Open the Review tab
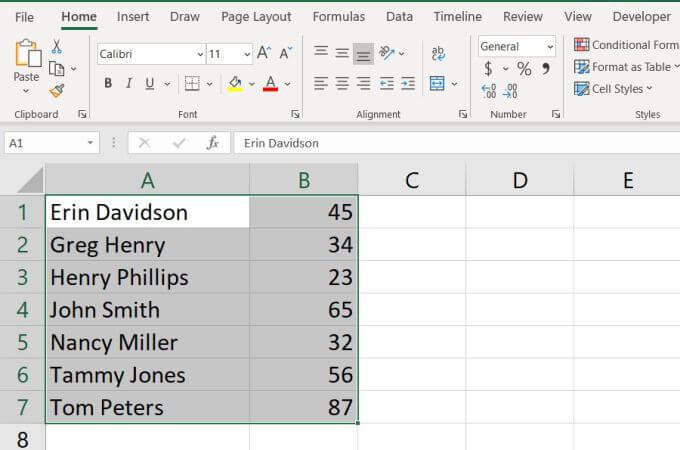Viewport: 680px width, 450px height. pos(523,17)
